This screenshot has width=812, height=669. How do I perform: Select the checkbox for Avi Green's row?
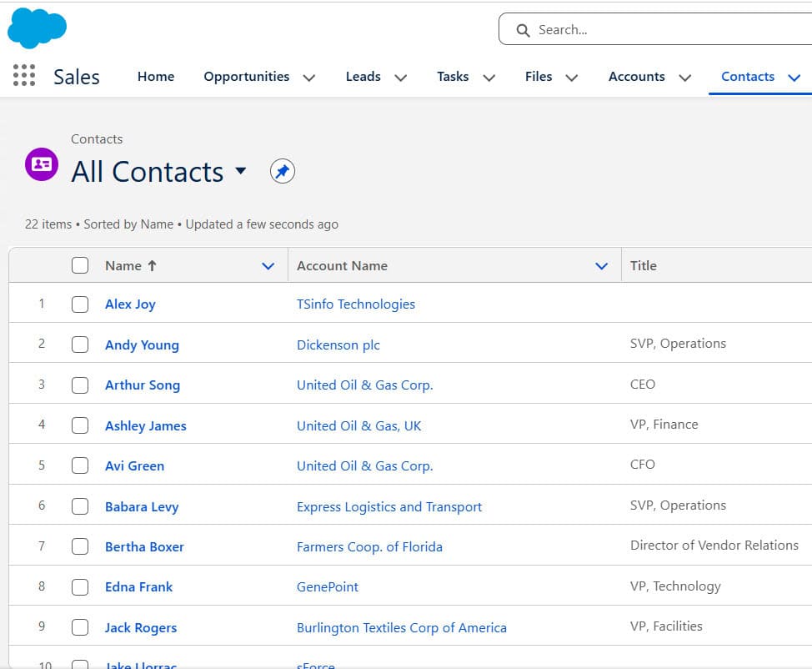[x=80, y=466]
